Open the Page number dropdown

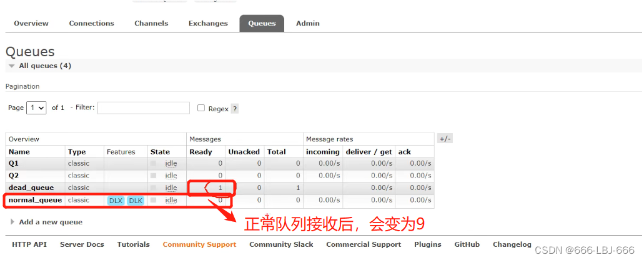pos(36,108)
